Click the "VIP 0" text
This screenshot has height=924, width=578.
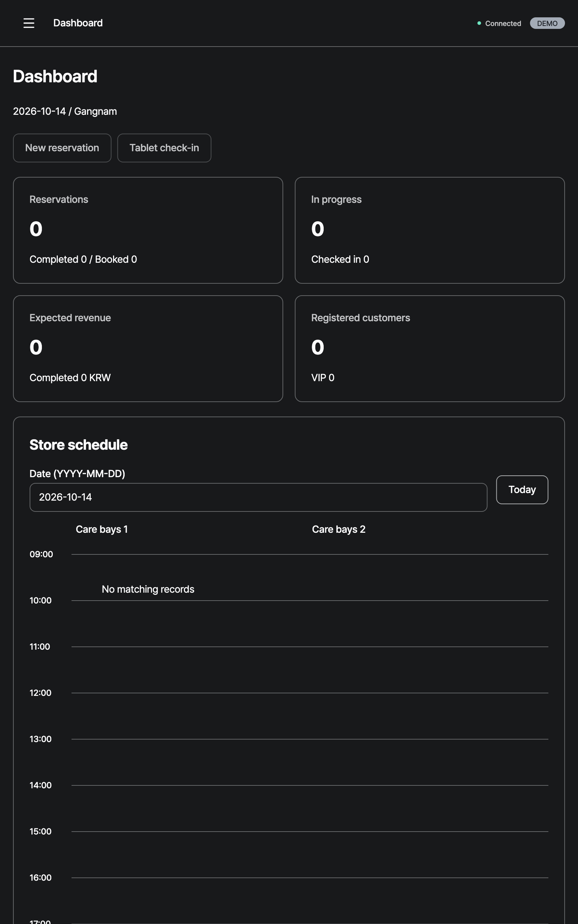point(323,378)
